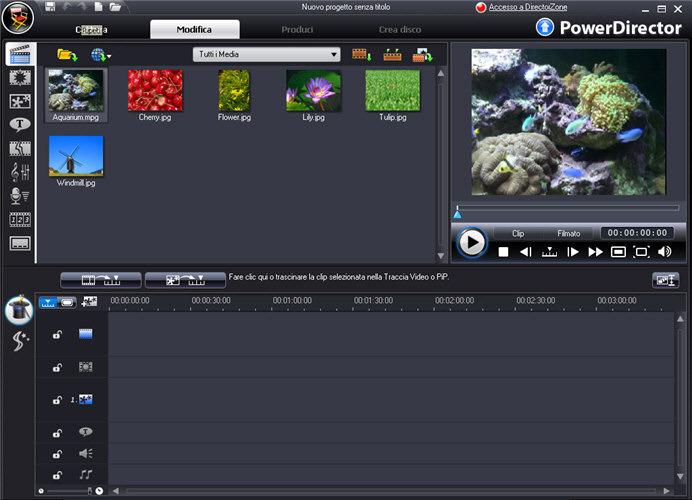The image size is (692, 500).
Task: Launch the Magic Movie Wizard hat icon
Action: (19, 310)
